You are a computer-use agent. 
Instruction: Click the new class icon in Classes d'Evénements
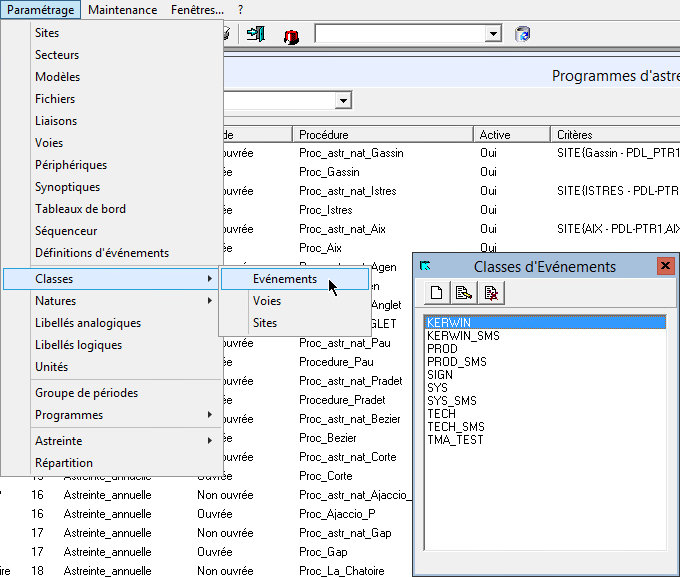click(x=437, y=293)
